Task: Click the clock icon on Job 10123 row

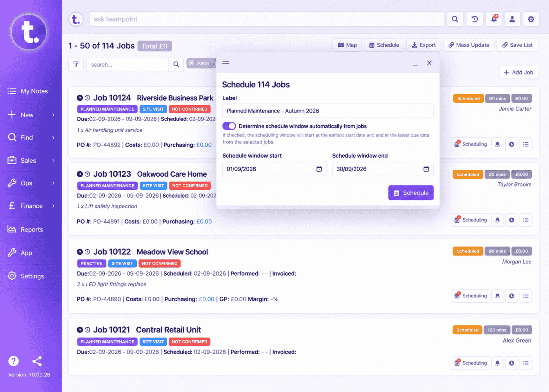Action: [511, 220]
